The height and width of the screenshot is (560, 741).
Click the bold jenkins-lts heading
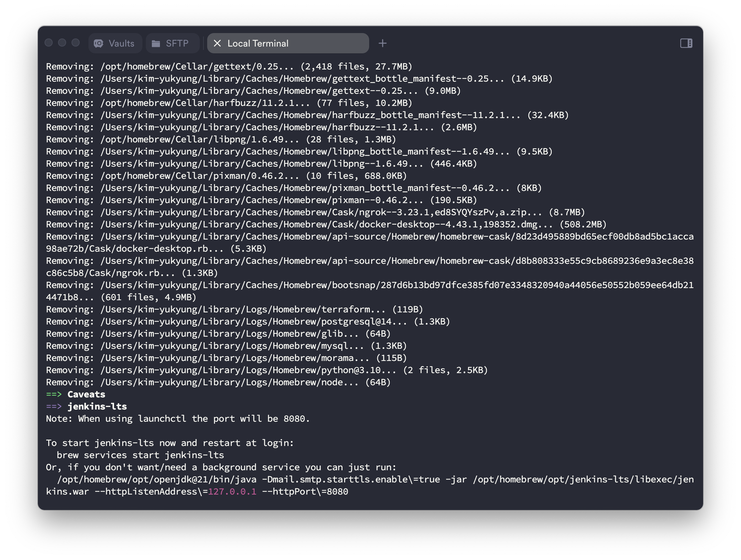pos(97,407)
